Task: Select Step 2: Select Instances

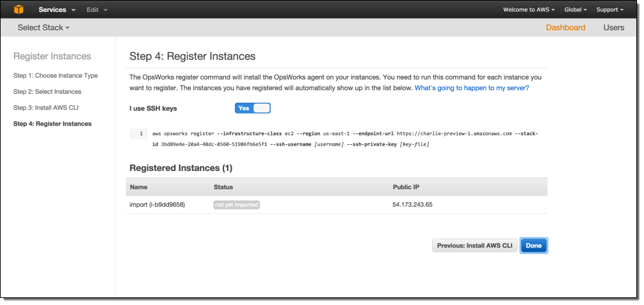Action: pyautogui.click(x=47, y=91)
